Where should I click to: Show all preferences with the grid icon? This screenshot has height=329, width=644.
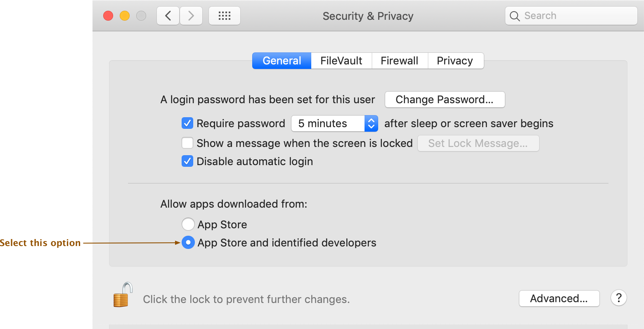(225, 16)
